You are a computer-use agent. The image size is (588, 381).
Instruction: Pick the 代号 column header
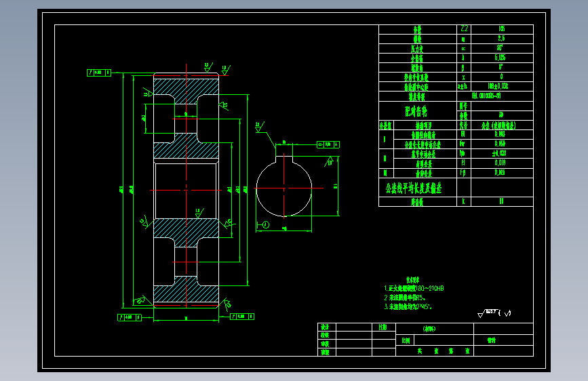point(464,125)
